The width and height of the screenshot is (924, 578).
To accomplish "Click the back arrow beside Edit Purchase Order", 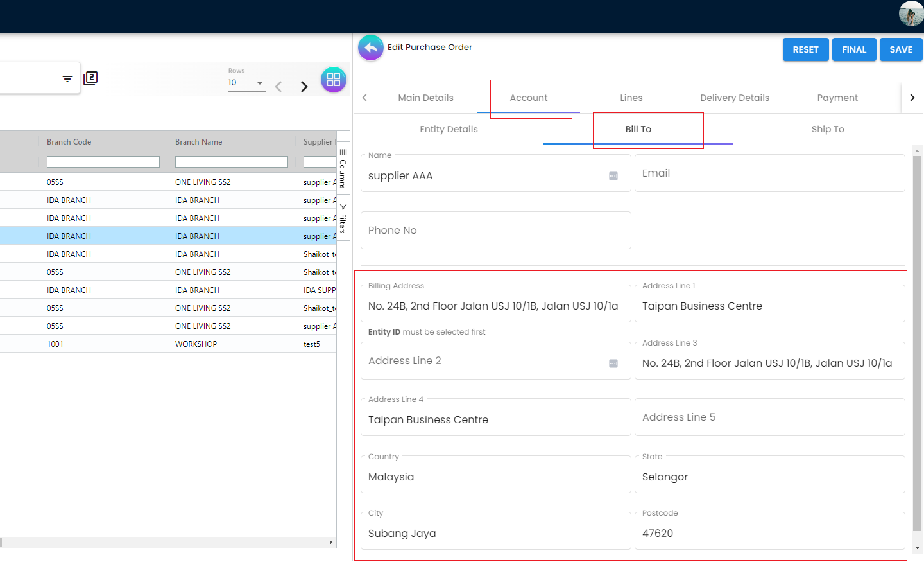I will (x=370, y=48).
